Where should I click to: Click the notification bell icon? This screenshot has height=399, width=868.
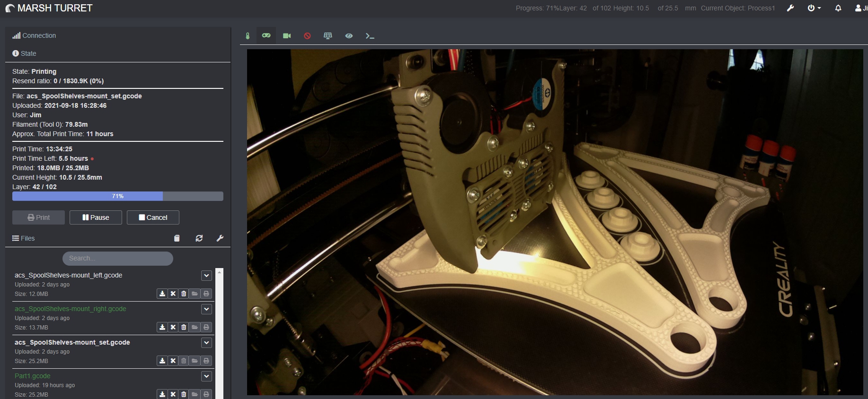pos(838,8)
